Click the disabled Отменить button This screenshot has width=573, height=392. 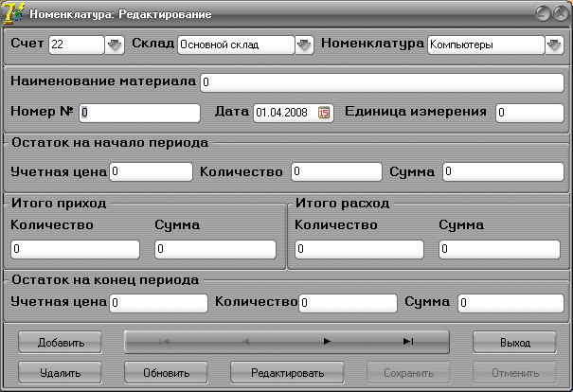[515, 373]
